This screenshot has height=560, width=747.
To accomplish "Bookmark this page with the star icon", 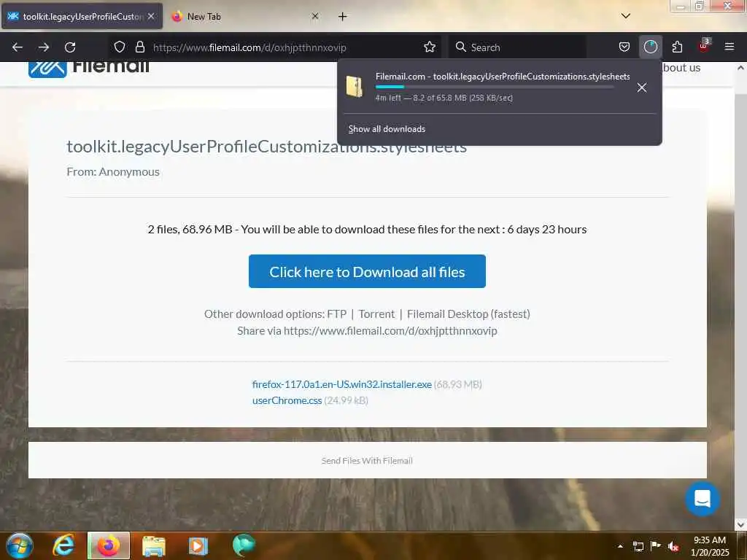I will pyautogui.click(x=429, y=47).
